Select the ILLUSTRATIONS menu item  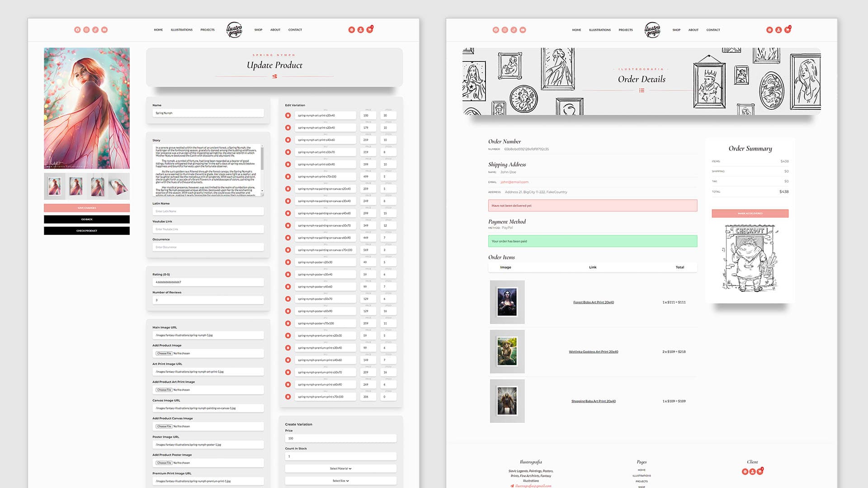tap(181, 30)
